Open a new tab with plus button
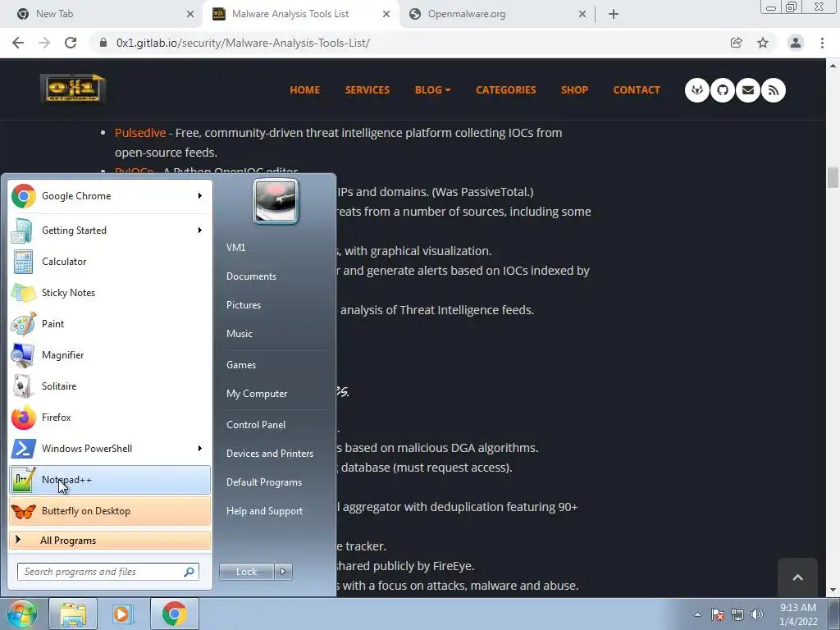Image resolution: width=840 pixels, height=630 pixels. coord(614,14)
